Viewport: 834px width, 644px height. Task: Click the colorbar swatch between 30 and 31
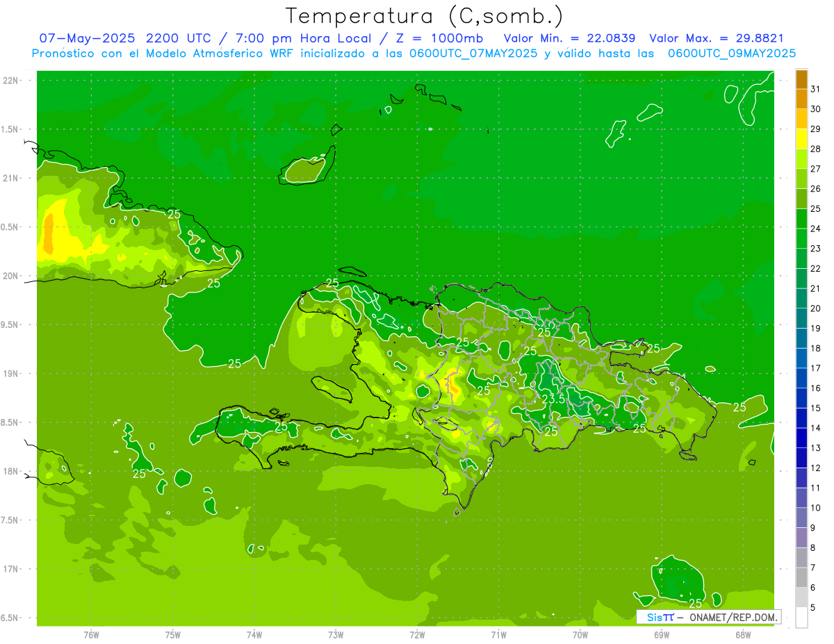[x=801, y=99]
